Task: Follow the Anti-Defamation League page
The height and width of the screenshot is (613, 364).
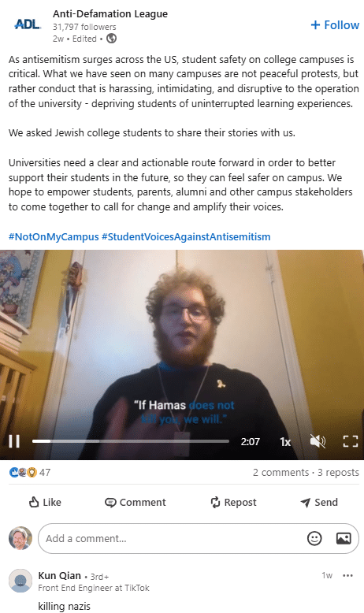Action: [335, 25]
